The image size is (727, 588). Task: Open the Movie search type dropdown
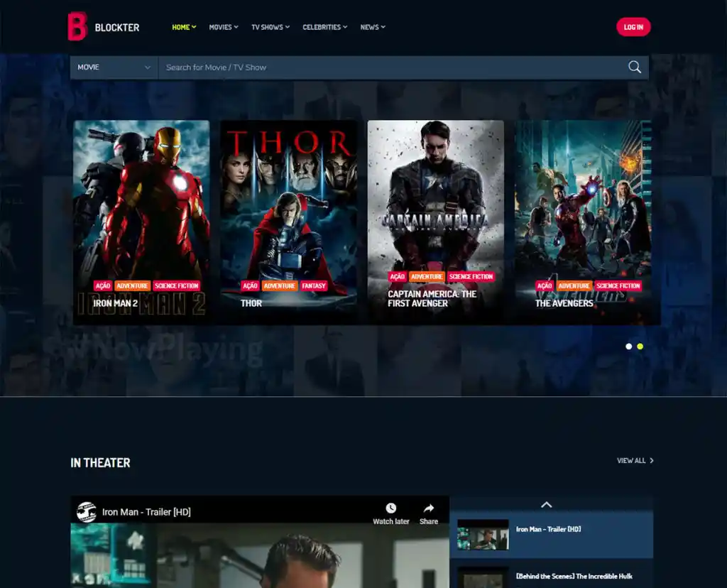[x=114, y=67]
